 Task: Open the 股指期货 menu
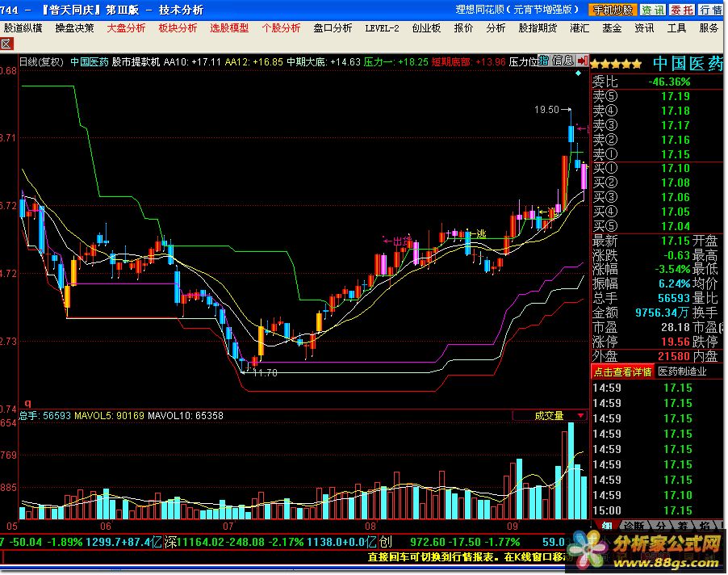coord(538,28)
